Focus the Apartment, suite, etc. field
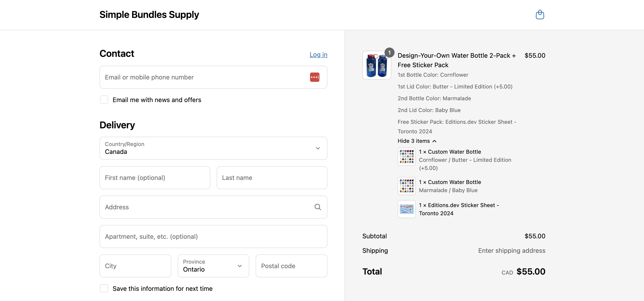 [213, 236]
